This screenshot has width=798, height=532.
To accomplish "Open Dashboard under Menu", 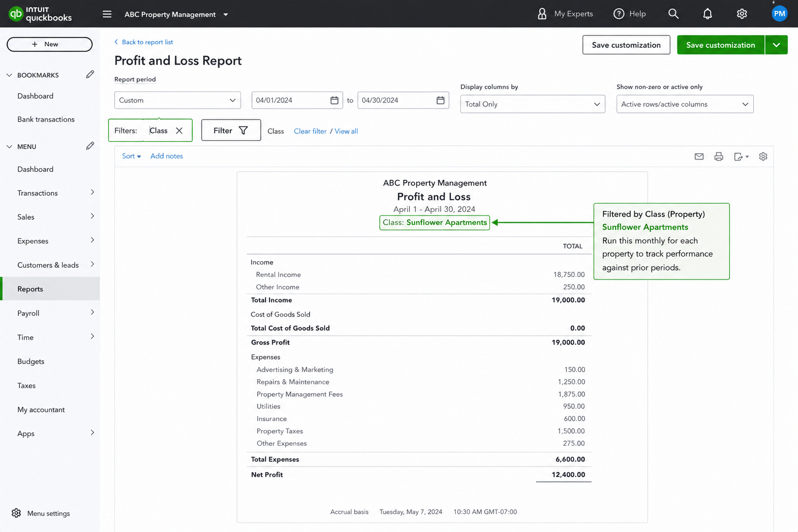I will 35,169.
